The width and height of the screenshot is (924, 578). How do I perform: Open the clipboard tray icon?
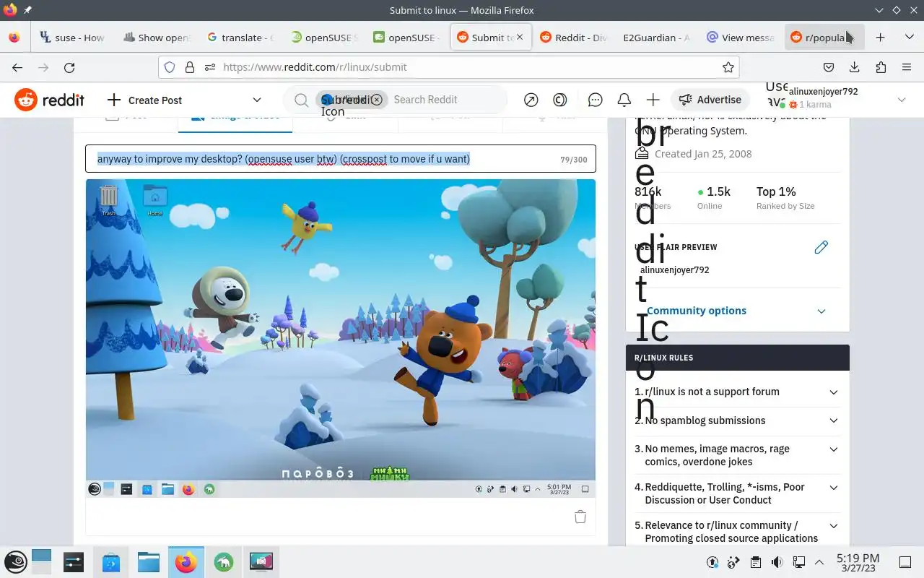point(755,562)
